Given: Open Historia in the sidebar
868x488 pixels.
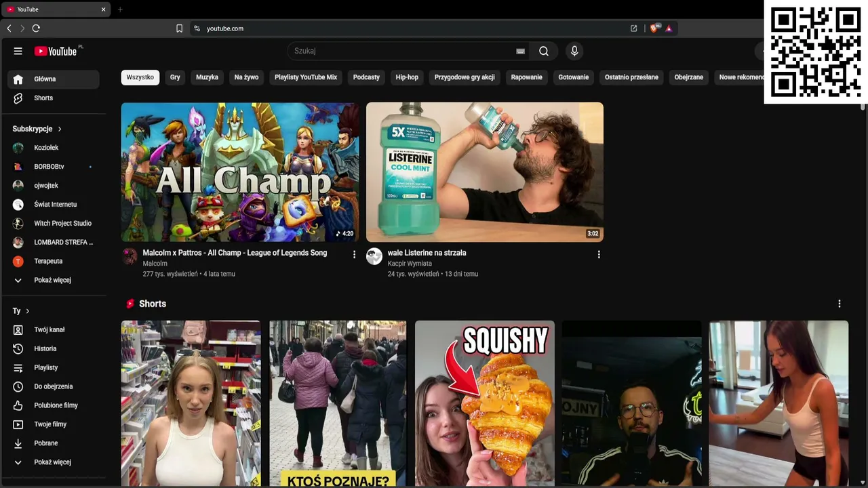Looking at the screenshot, I should pos(54,348).
